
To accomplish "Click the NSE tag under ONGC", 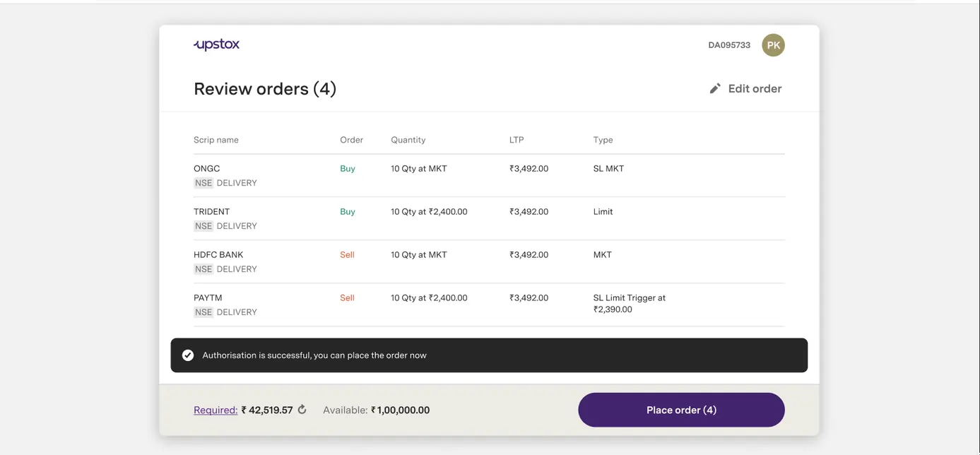I will [203, 183].
